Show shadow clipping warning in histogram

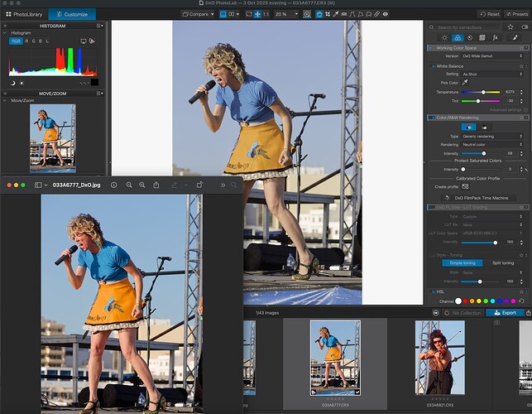[x=12, y=82]
